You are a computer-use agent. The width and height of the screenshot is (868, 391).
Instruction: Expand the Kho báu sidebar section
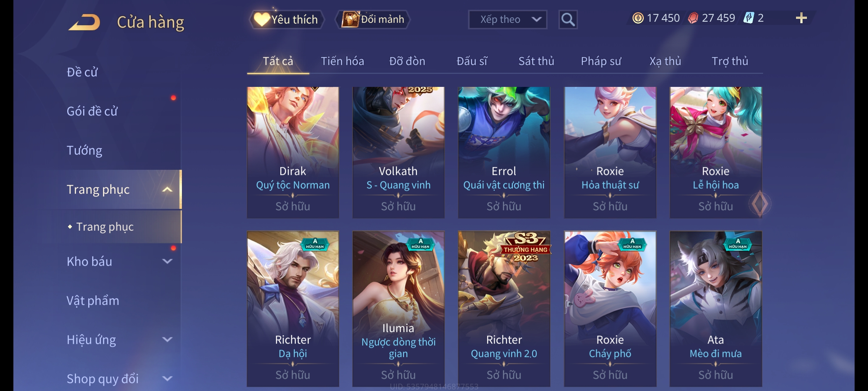(x=167, y=261)
